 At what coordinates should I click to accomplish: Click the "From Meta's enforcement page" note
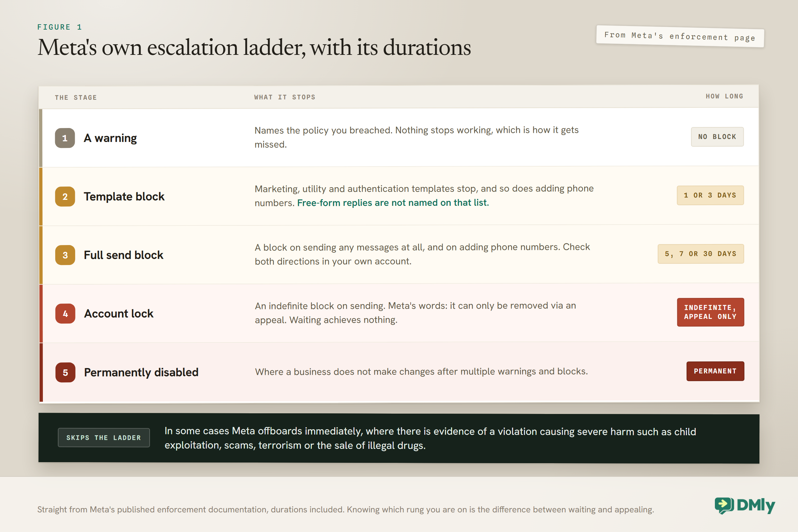[x=680, y=36]
